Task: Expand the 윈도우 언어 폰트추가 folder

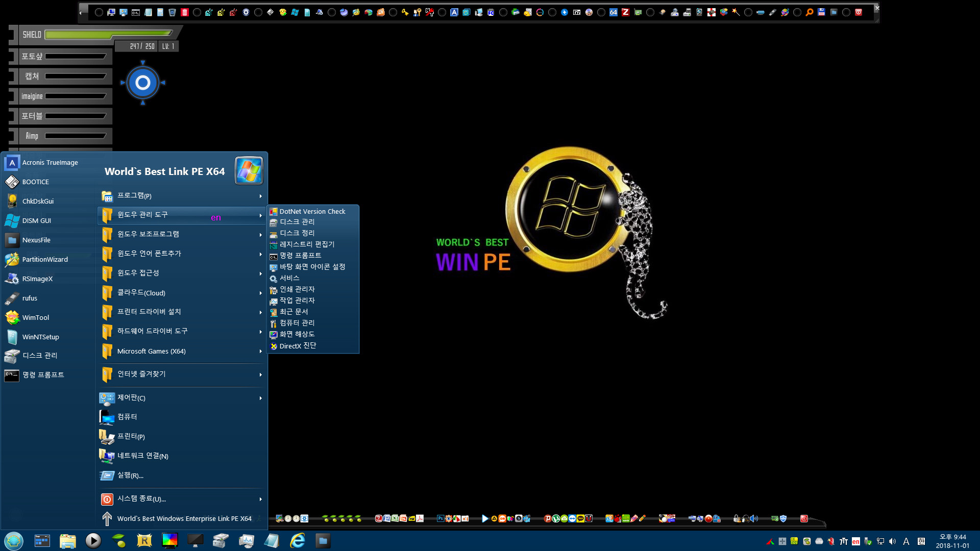Action: [x=182, y=254]
